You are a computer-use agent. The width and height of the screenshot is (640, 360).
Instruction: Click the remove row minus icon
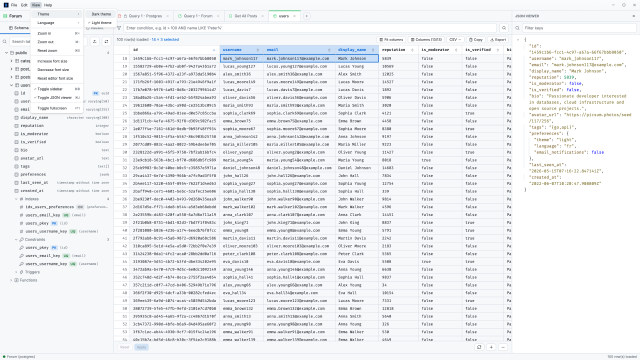pos(503,347)
